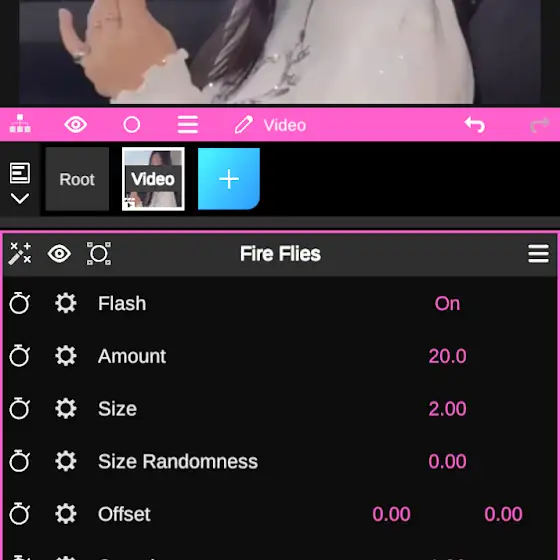This screenshot has width=560, height=560.
Task: Open the layer list panel icon
Action: coord(20,173)
